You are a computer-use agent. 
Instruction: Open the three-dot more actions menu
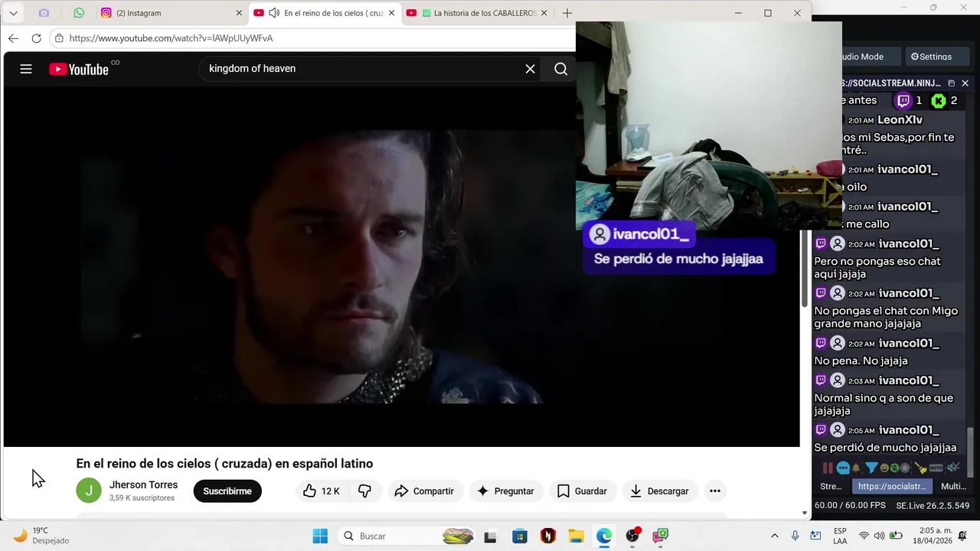pos(714,491)
